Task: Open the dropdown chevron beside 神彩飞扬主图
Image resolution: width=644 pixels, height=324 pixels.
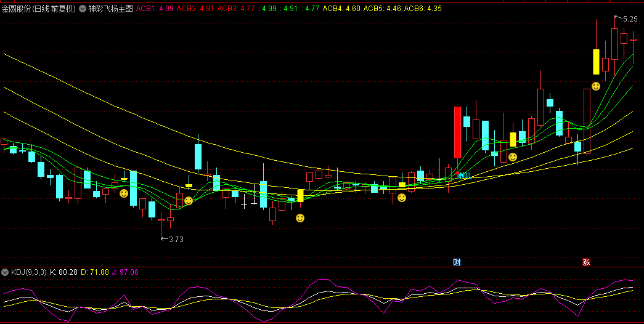Action: point(83,9)
